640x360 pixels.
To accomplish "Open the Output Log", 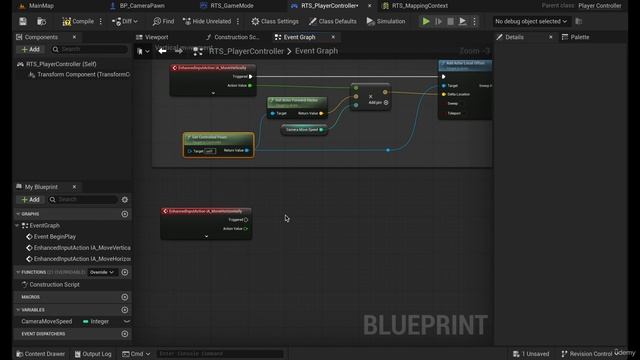I will (93, 354).
